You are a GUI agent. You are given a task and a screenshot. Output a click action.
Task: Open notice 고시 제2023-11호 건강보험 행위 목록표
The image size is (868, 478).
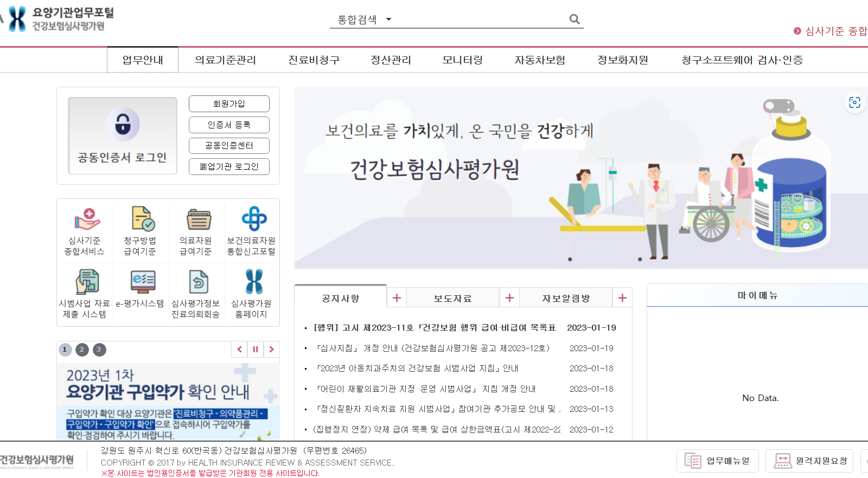(x=435, y=328)
